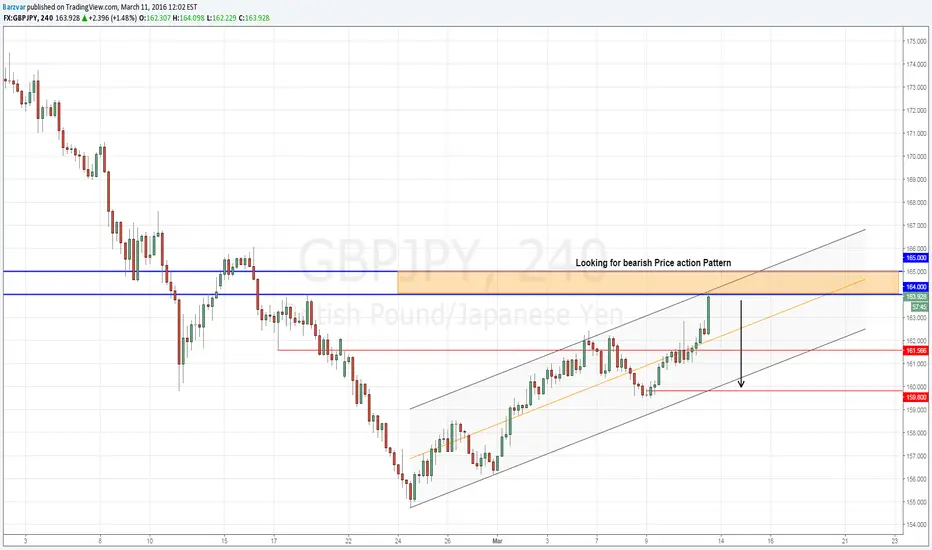Viewport: 932px width, 550px height.
Task: Click the 57:45 bar countdown label
Action: [919, 307]
